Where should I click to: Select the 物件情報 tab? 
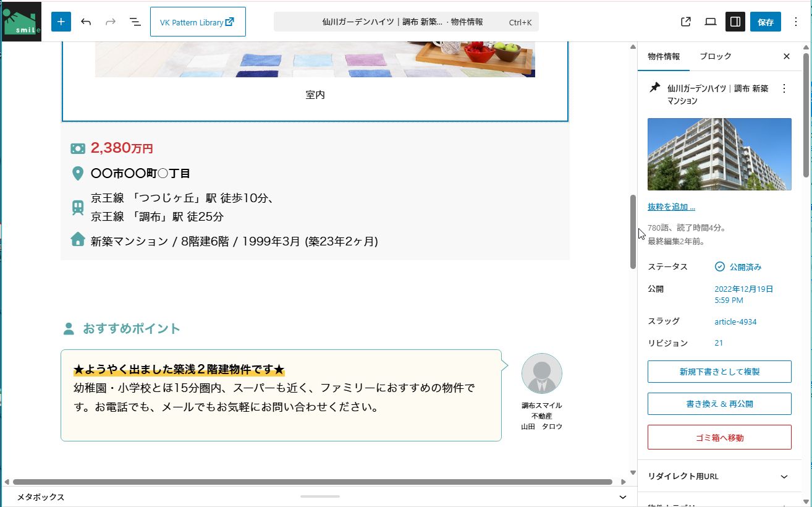pos(663,56)
